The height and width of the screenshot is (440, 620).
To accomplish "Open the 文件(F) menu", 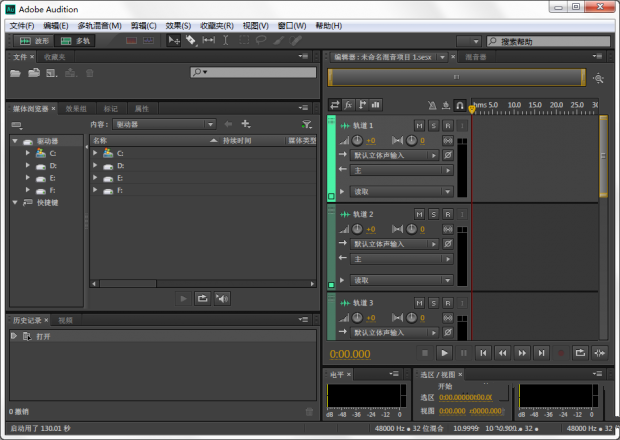I will tap(22, 26).
